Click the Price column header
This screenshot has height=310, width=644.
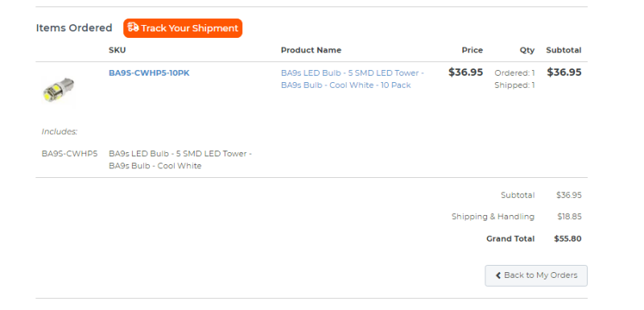(x=472, y=50)
